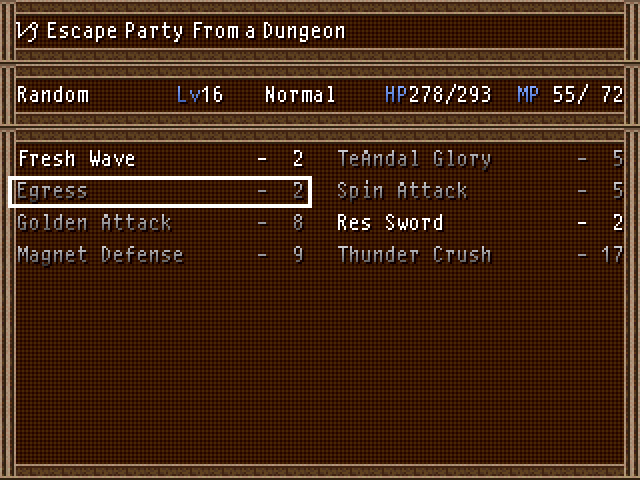
Task: Select the Res Sword skill
Action: pyautogui.click(x=480, y=223)
